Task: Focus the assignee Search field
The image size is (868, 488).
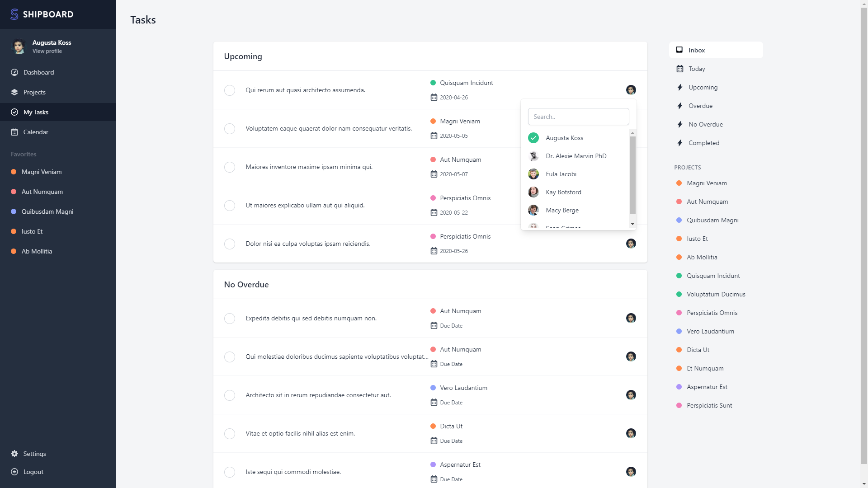Action: [578, 117]
